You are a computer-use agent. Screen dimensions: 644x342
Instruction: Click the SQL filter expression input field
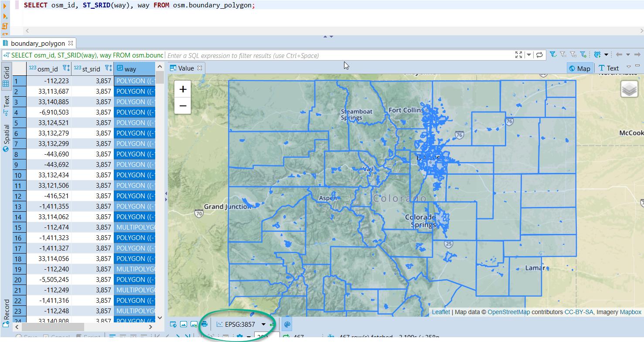click(305, 55)
